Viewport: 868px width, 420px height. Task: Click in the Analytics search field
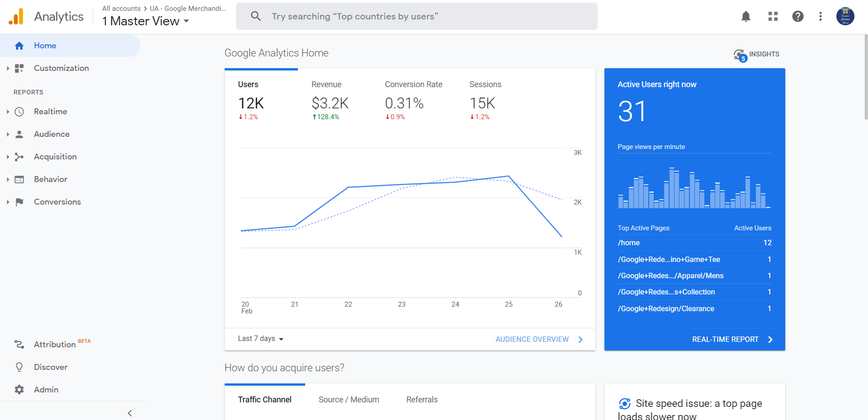click(417, 16)
